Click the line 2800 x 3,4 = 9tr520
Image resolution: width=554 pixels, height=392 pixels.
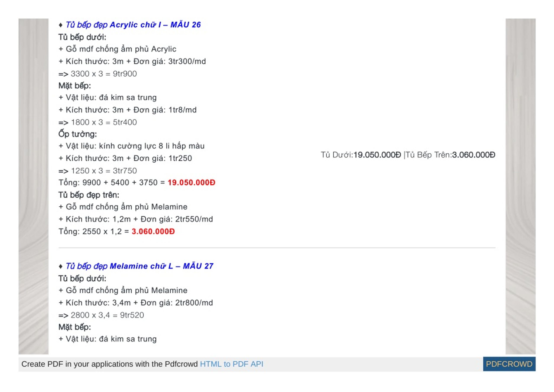[x=101, y=315]
